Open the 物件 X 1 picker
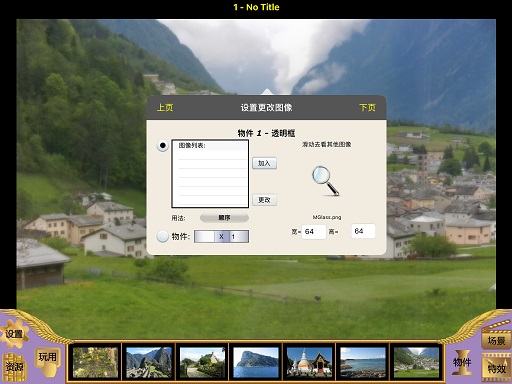Viewport: 512px width, 384px height. (x=221, y=236)
